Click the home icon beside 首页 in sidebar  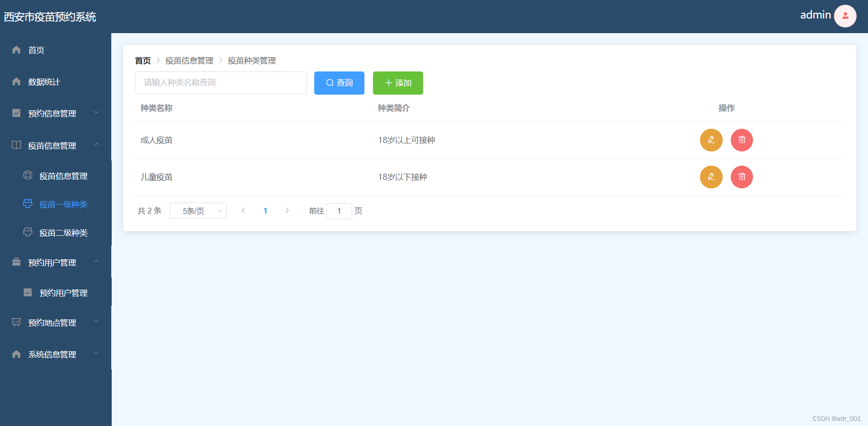[x=16, y=50]
